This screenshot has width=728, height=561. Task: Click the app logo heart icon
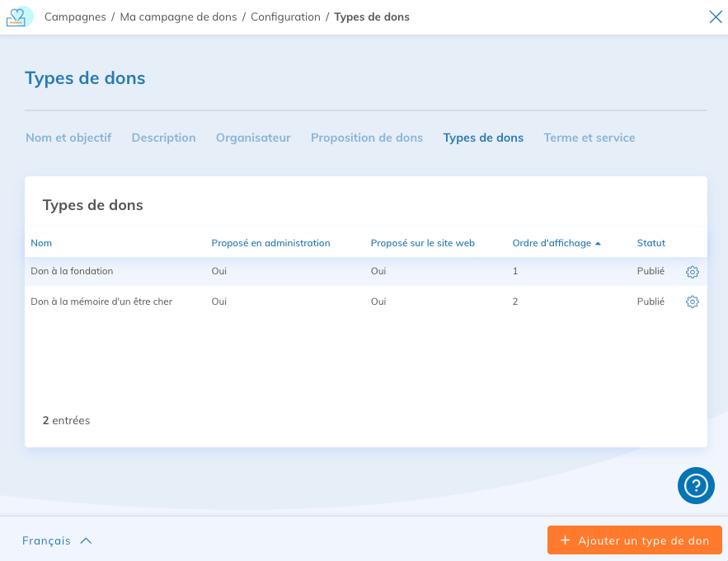click(x=18, y=16)
